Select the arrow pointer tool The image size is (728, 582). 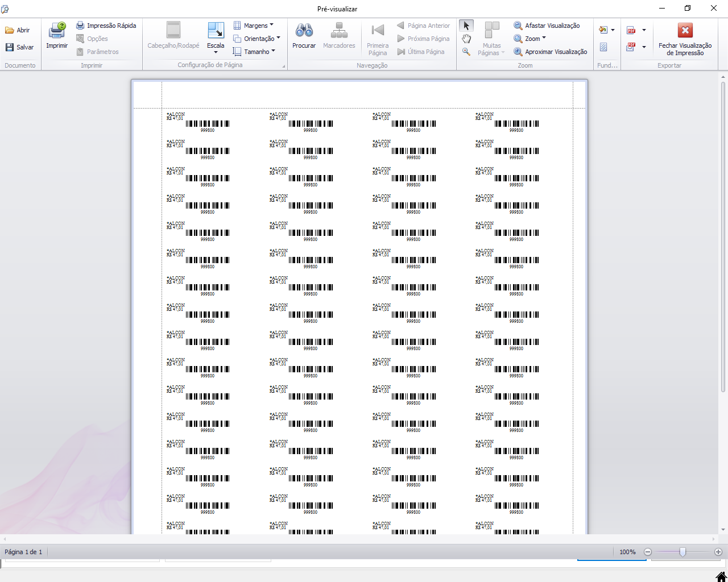pyautogui.click(x=466, y=26)
